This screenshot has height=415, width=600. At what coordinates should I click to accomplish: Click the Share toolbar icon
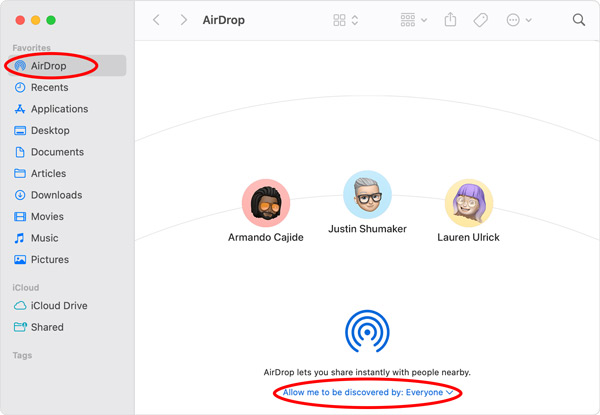[450, 19]
